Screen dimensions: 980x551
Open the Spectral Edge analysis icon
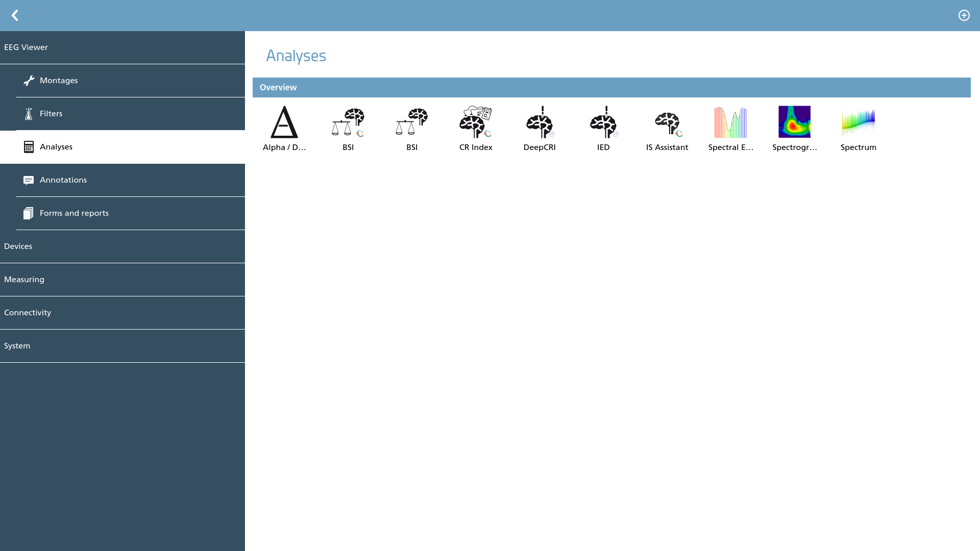(x=731, y=122)
